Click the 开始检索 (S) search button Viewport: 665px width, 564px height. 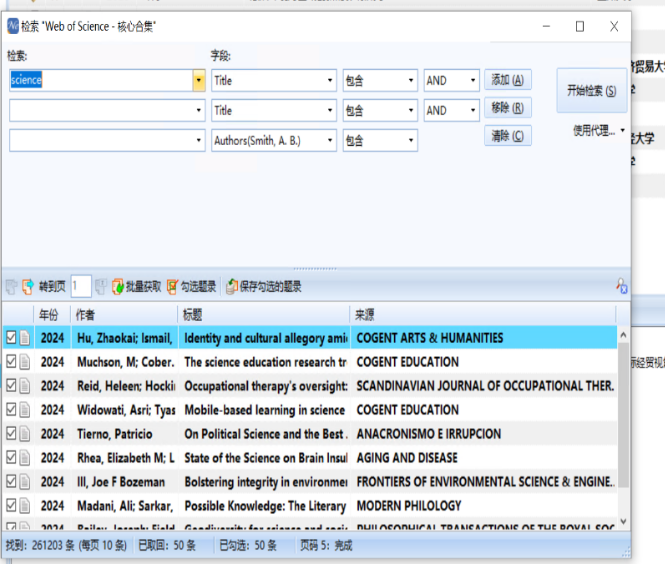click(x=592, y=90)
